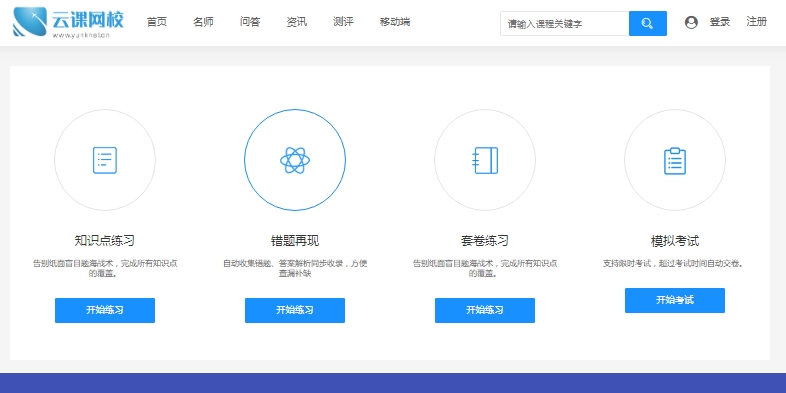Click the 套卷练习 notebook icon circle
Viewport: 786px width, 393px height.
click(485, 160)
